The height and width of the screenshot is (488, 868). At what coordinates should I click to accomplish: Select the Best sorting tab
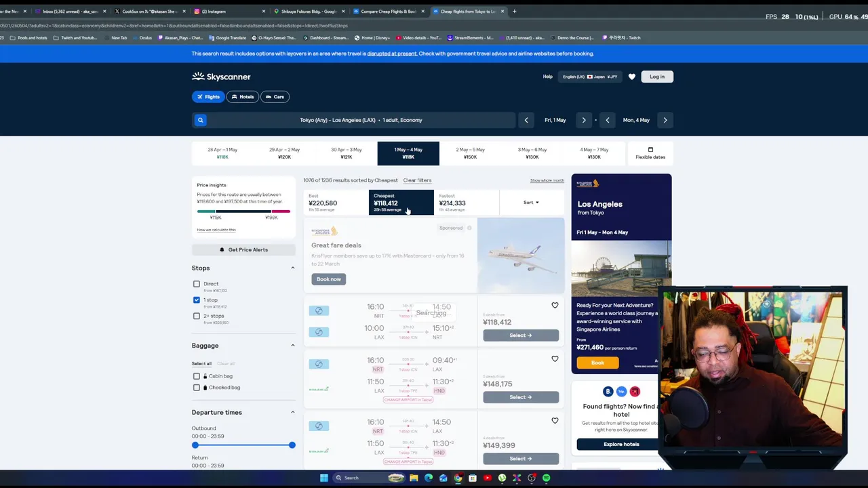(336, 203)
